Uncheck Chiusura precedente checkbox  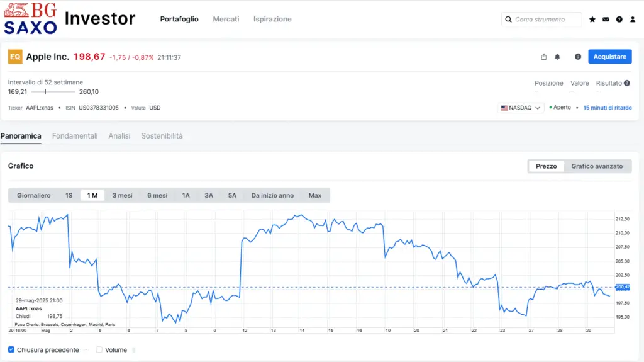[11, 349]
